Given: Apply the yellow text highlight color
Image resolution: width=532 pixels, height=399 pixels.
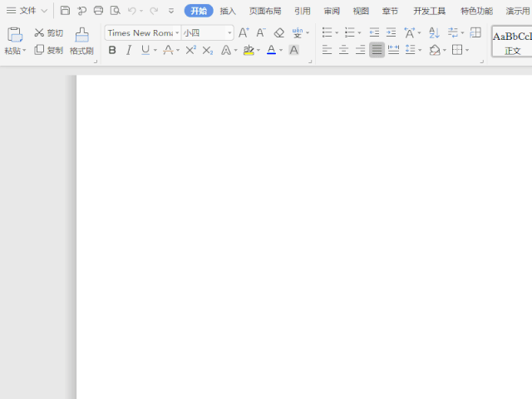Looking at the screenshot, I should (249, 50).
